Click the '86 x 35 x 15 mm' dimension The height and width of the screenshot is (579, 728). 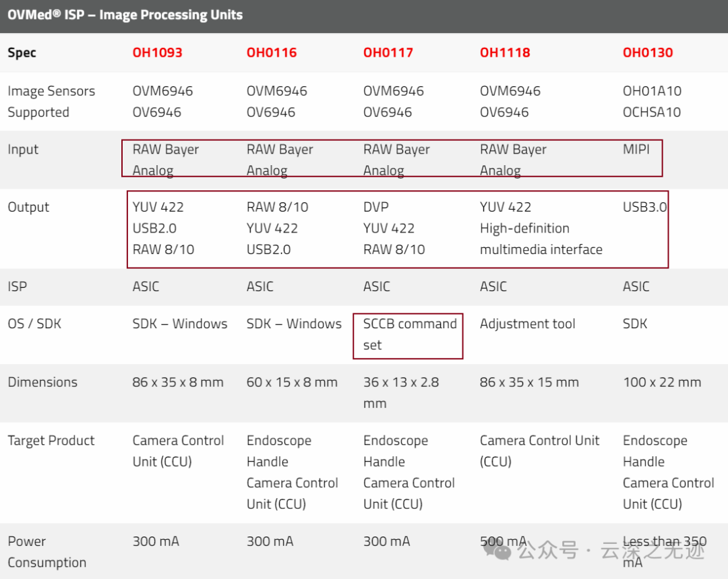tap(529, 382)
